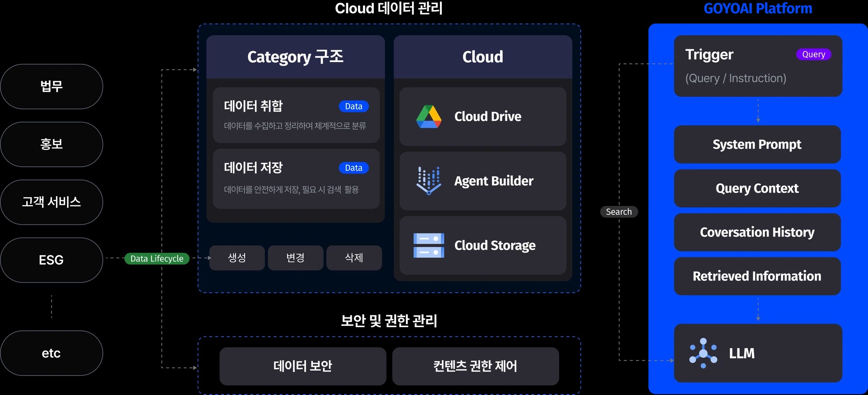Open the 데이터 저장 card
This screenshot has height=395, width=868.
click(x=296, y=179)
